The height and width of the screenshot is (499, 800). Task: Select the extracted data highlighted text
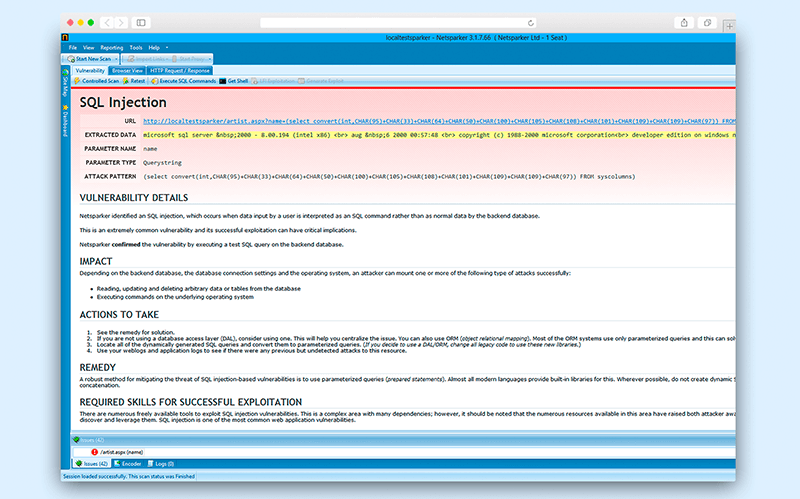coord(439,135)
